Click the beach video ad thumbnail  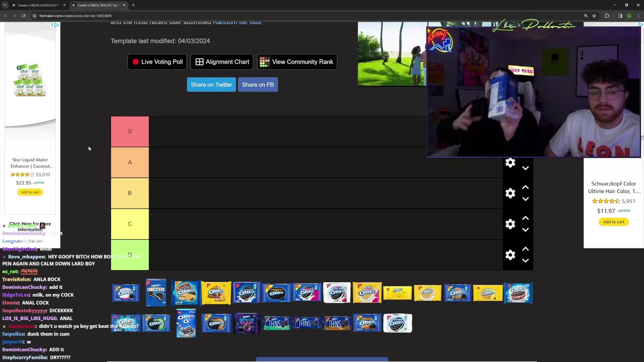point(391,54)
